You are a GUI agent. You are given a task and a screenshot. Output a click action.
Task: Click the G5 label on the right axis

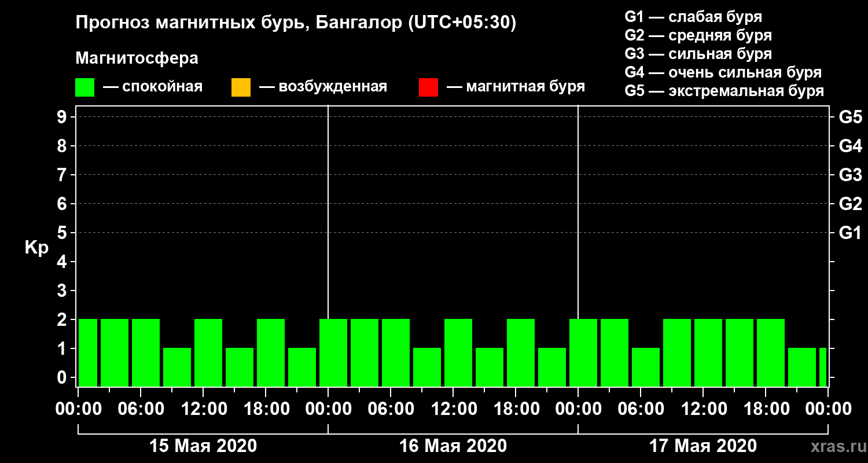tap(850, 117)
